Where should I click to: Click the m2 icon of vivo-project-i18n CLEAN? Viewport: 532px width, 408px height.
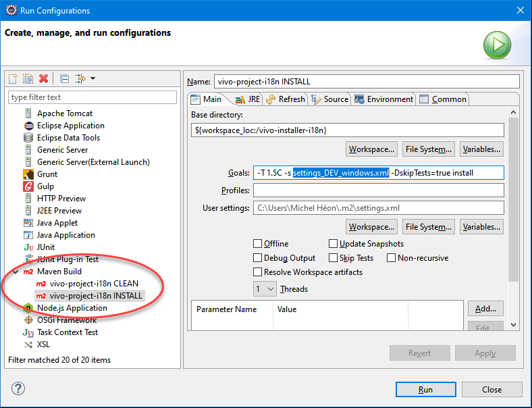click(41, 284)
